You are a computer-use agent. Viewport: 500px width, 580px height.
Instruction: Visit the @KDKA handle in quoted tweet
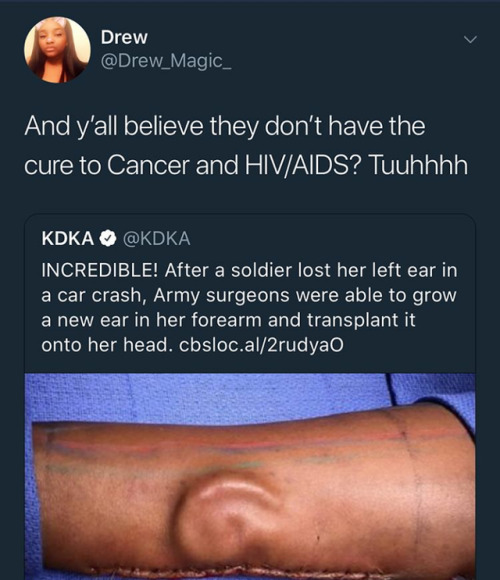[156, 239]
